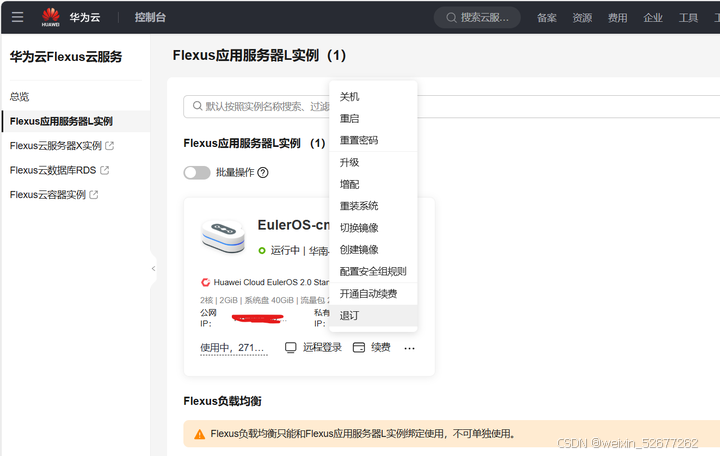The height and width of the screenshot is (456, 720).
Task: Open Flexus云容器实例 sidebar link
Action: [48, 194]
